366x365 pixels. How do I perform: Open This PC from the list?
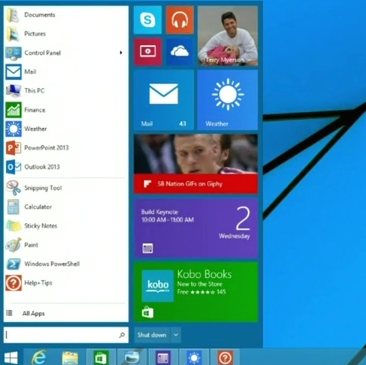66,91
